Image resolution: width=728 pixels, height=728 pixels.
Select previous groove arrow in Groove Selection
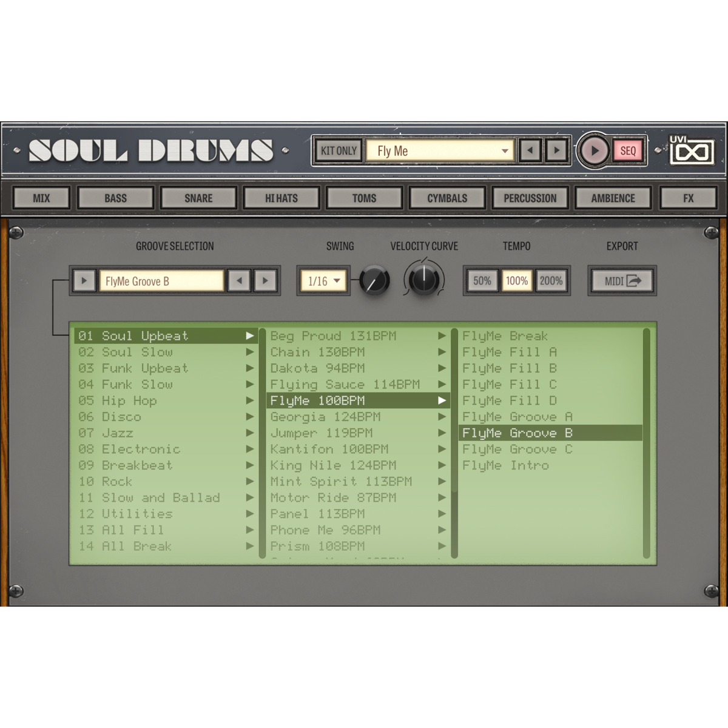coord(239,281)
